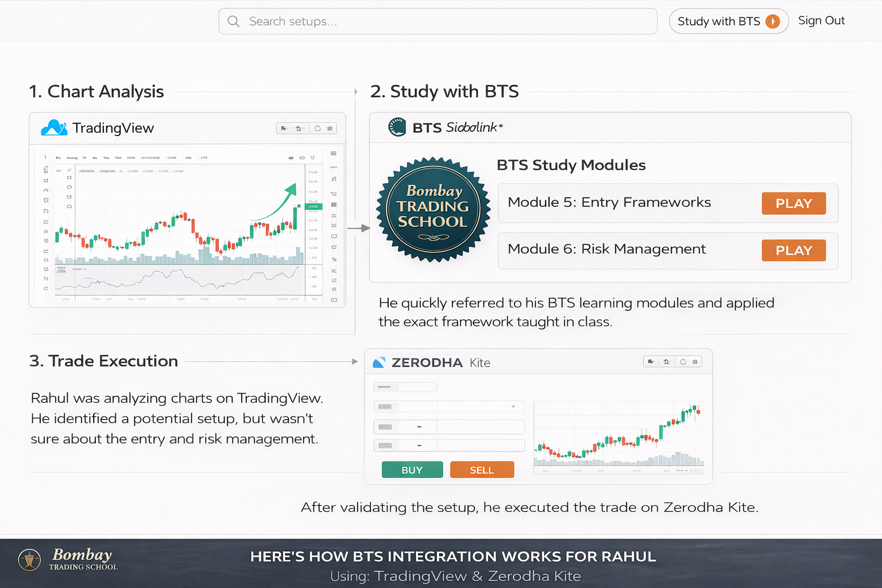Open the dropdown arrow in the Zerodha order form
882x588 pixels.
(513, 407)
